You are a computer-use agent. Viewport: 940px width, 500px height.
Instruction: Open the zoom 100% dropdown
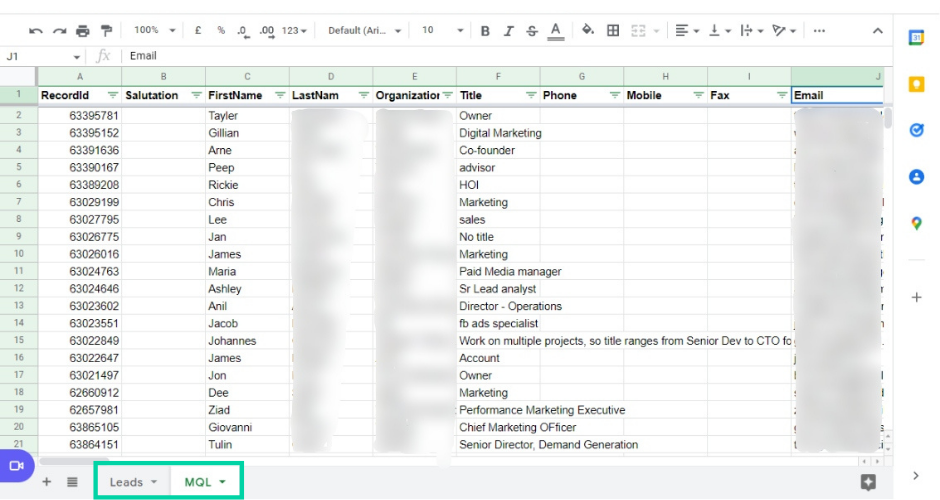click(x=154, y=31)
